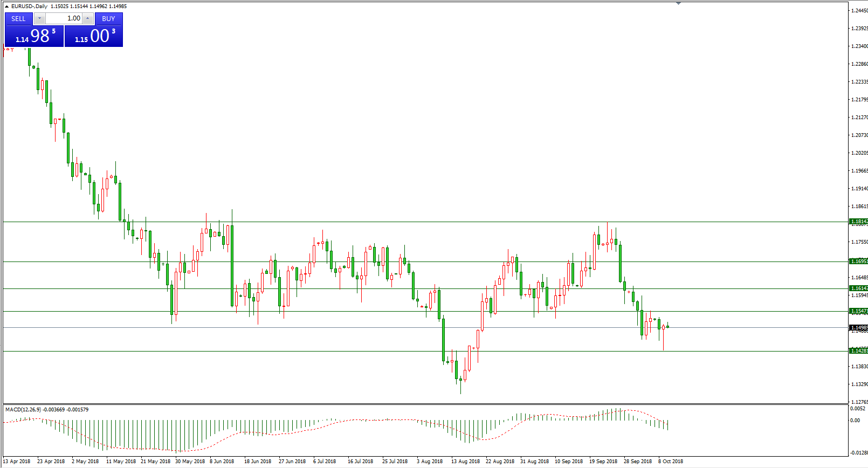The width and height of the screenshot is (868, 468).
Task: Select the horizontal line price tag 1.1814
Action: [x=858, y=222]
